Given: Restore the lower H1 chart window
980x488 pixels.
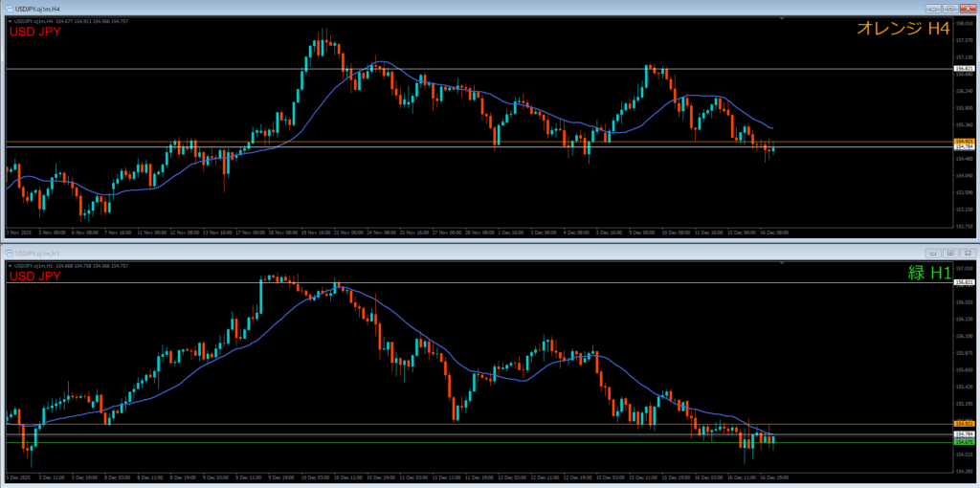Looking at the screenshot, I should pos(950,253).
